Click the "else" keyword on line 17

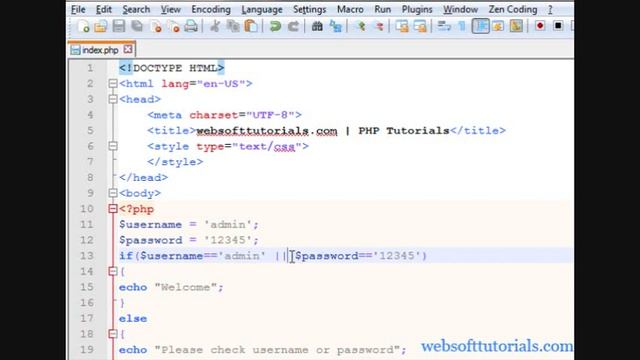click(x=133, y=319)
